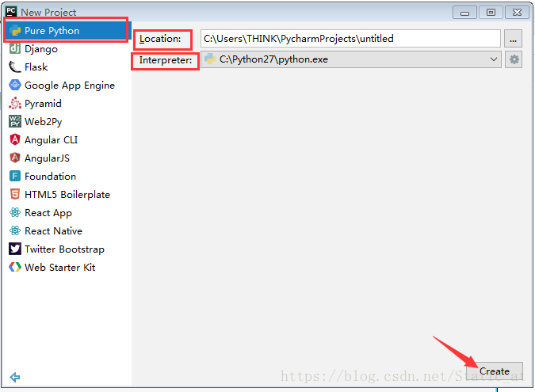Click the Create button
Screen dimensions: 535x392
495,371
